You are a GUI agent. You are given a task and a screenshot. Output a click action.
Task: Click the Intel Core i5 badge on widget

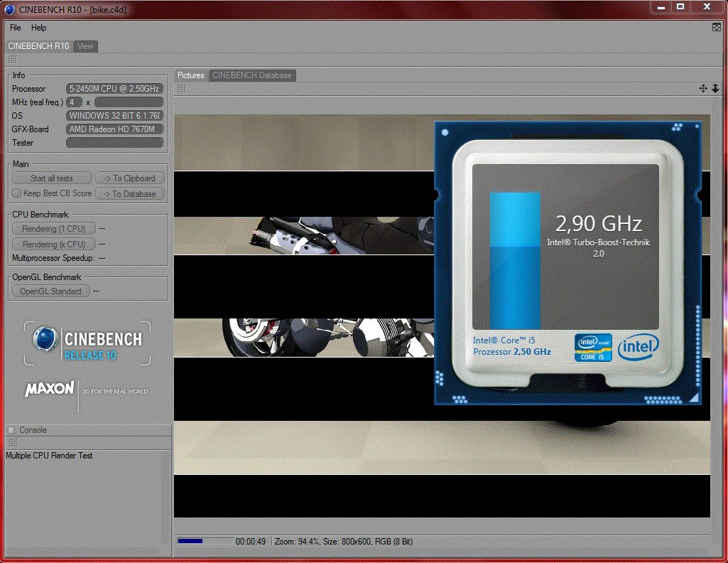[593, 348]
